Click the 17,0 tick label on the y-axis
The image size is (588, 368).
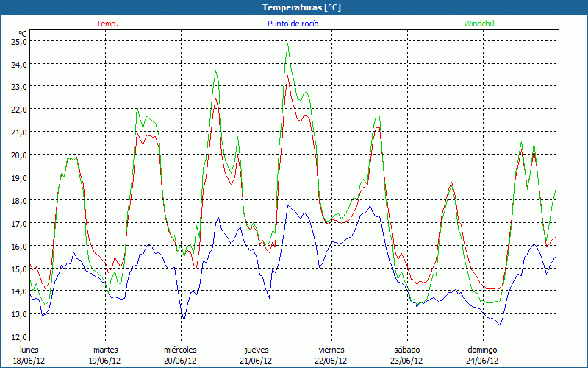[x=19, y=224]
